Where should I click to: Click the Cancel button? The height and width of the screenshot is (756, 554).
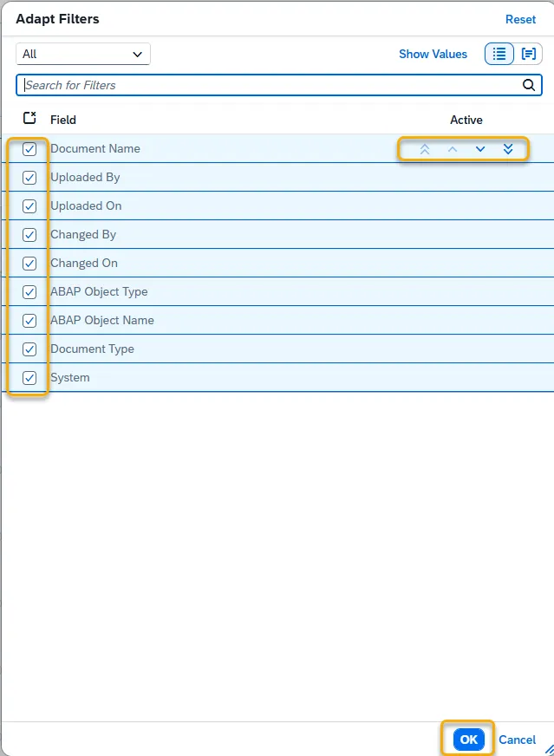[517, 740]
